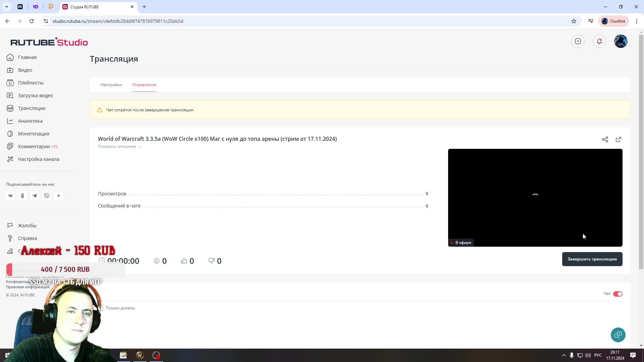Bookmark this page star icon
The image size is (644, 362).
[574, 21]
